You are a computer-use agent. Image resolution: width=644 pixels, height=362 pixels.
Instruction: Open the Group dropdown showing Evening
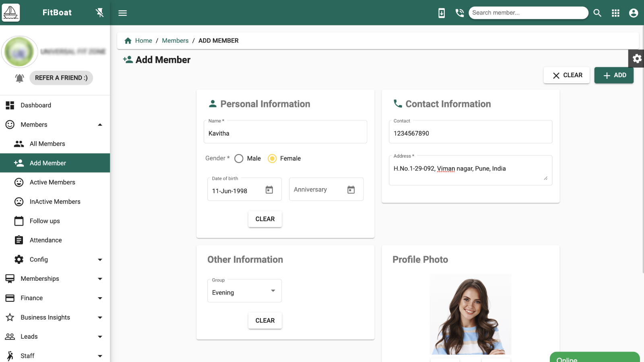(x=273, y=290)
